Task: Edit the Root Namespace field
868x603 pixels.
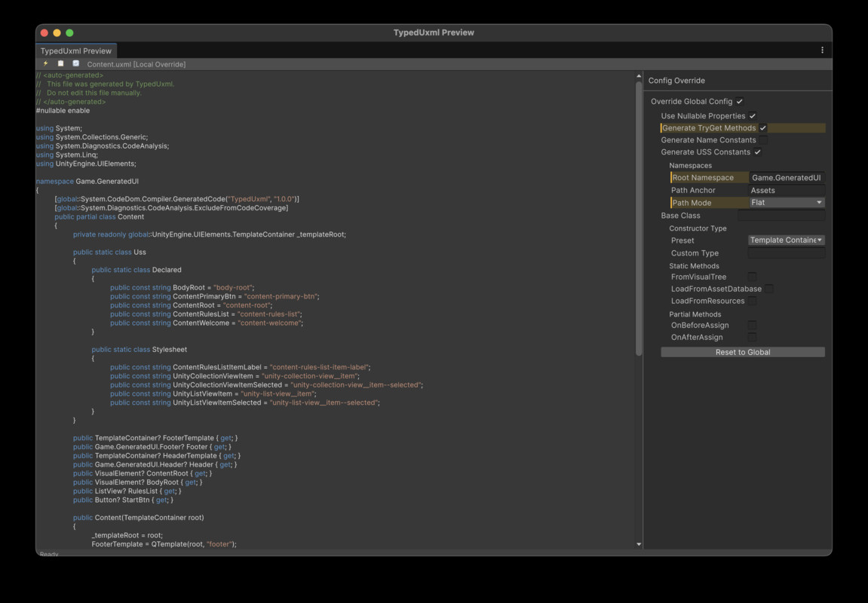Action: (x=787, y=178)
